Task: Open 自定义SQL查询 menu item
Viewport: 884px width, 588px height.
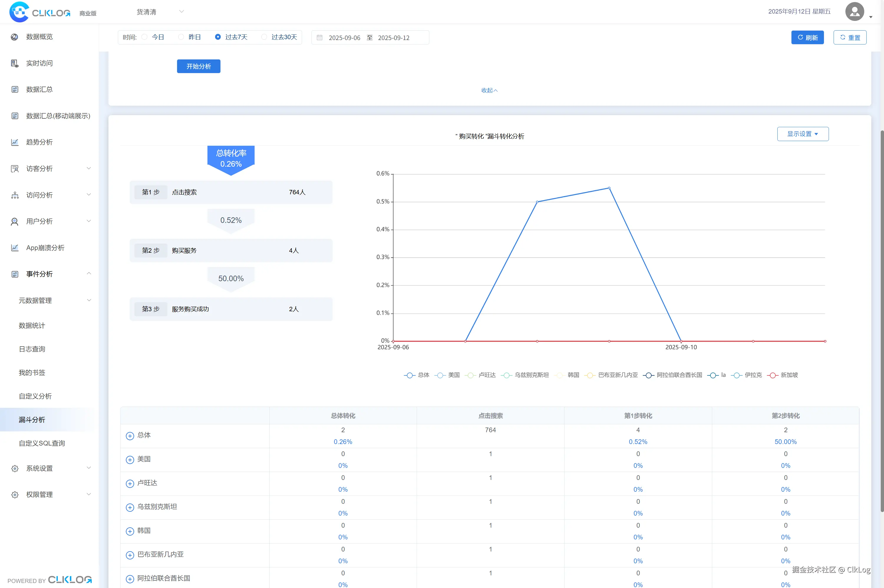Action: [42, 443]
